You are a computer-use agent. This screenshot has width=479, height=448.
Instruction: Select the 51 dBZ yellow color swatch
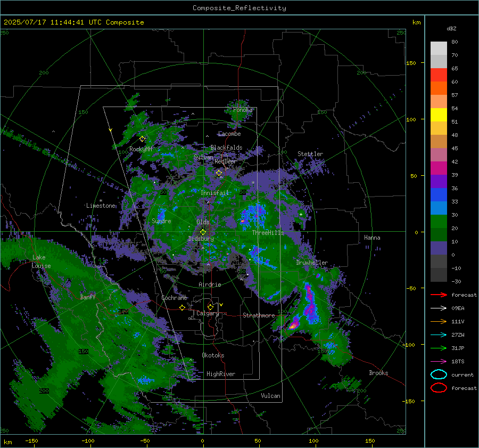pyautogui.click(x=439, y=115)
